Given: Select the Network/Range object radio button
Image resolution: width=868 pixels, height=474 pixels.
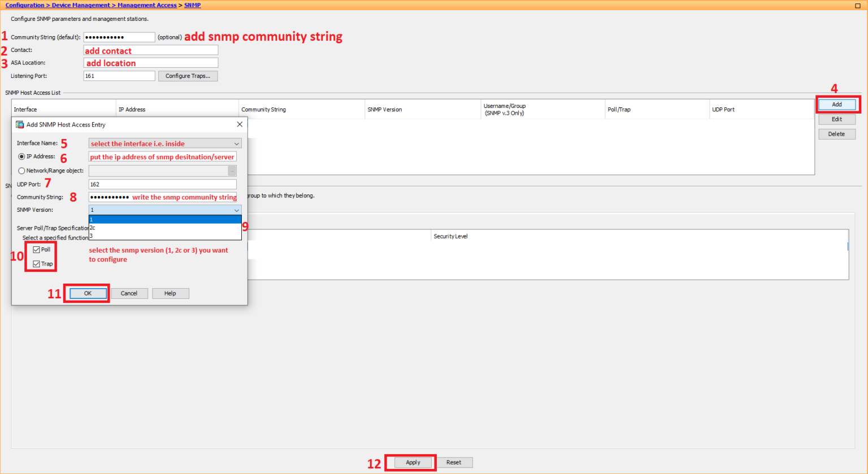Looking at the screenshot, I should coord(21,170).
